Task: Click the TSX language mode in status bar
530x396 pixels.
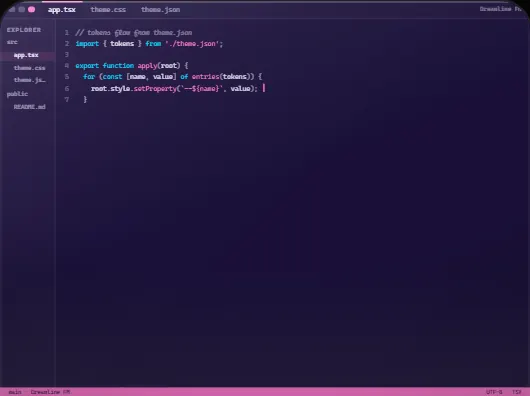Action: coord(516,392)
